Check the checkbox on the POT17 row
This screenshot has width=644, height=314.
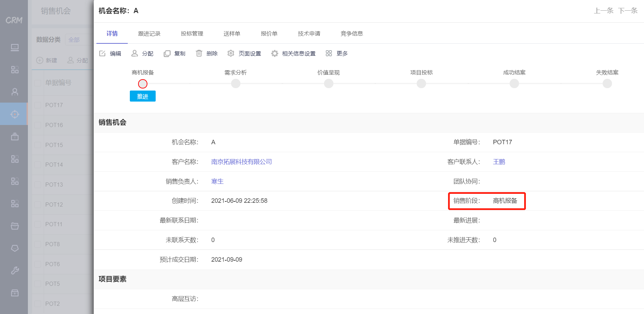(x=38, y=105)
